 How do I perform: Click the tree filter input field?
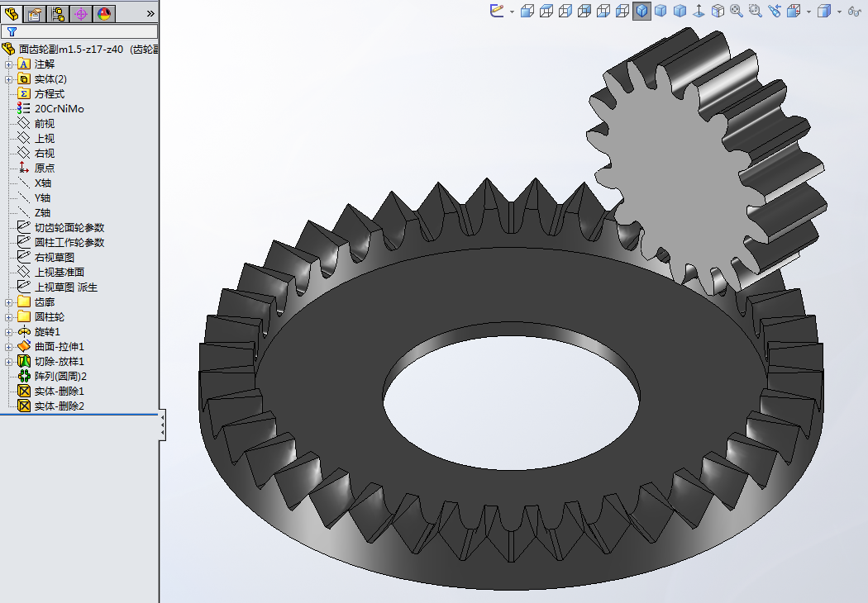coord(79,31)
